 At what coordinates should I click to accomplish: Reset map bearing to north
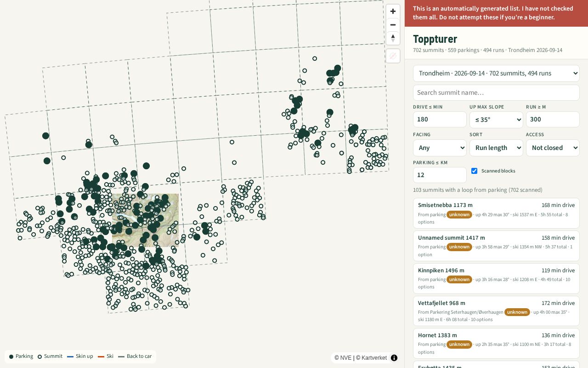click(393, 38)
